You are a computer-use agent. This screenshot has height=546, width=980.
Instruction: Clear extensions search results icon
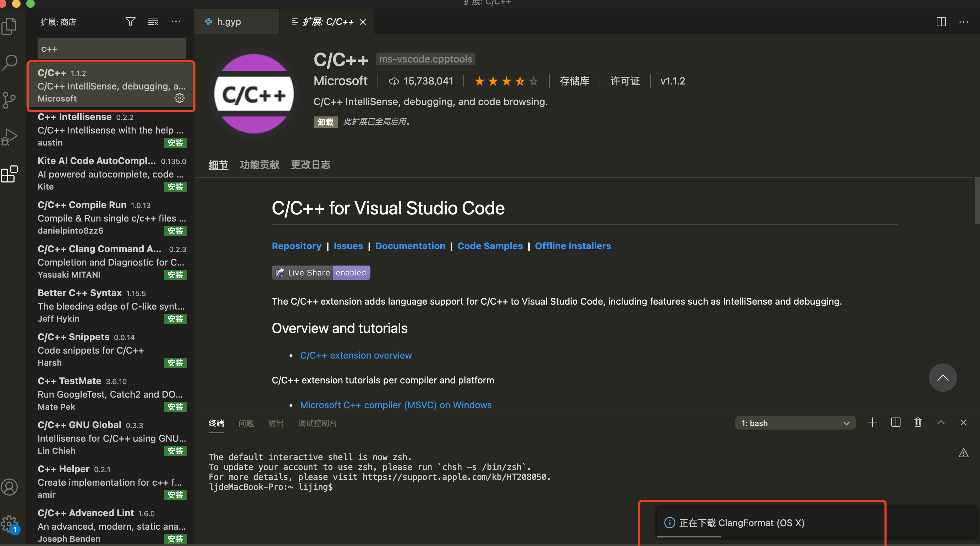coord(153,22)
